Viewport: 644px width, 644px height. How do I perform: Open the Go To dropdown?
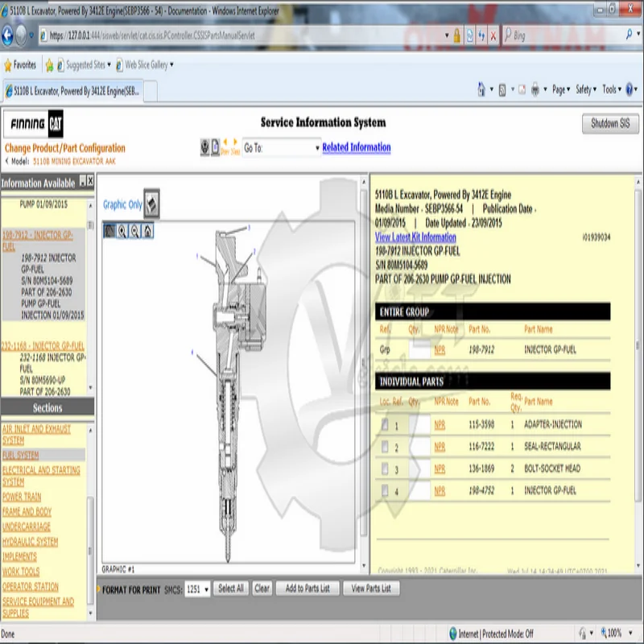pyautogui.click(x=281, y=148)
